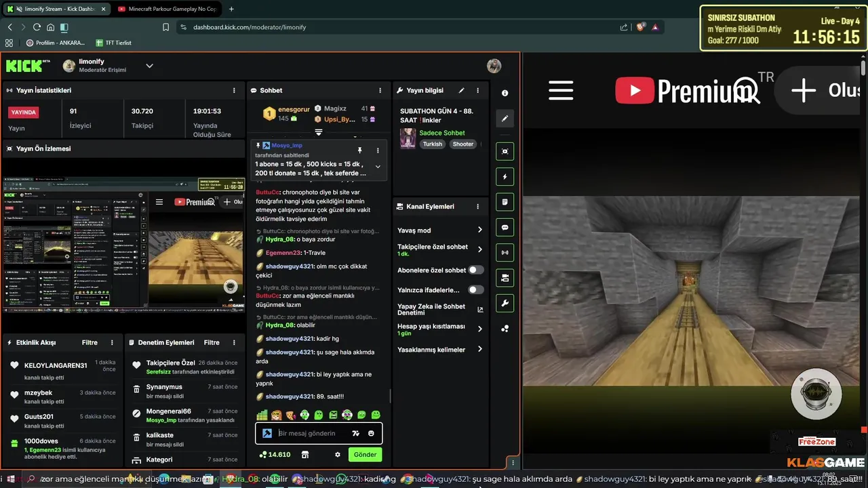This screenshot has height=488, width=868.
Task: Open the TFT Tierlist bookmark
Action: click(113, 43)
